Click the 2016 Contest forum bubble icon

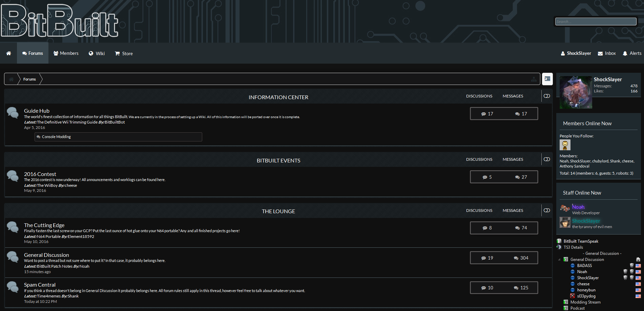click(13, 176)
